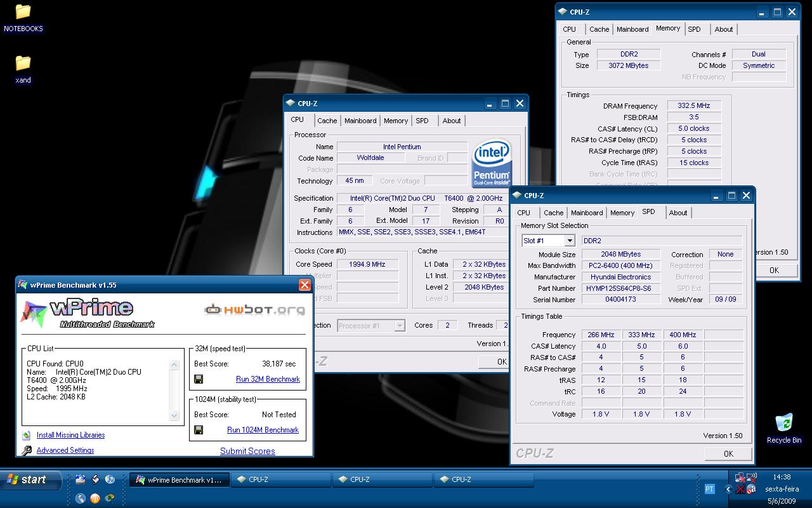Click Run 1024M Benchmark link
This screenshot has height=508, width=812.
[x=263, y=430]
